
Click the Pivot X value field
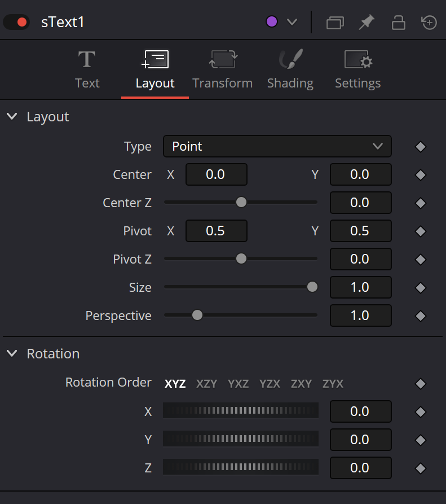pos(217,231)
